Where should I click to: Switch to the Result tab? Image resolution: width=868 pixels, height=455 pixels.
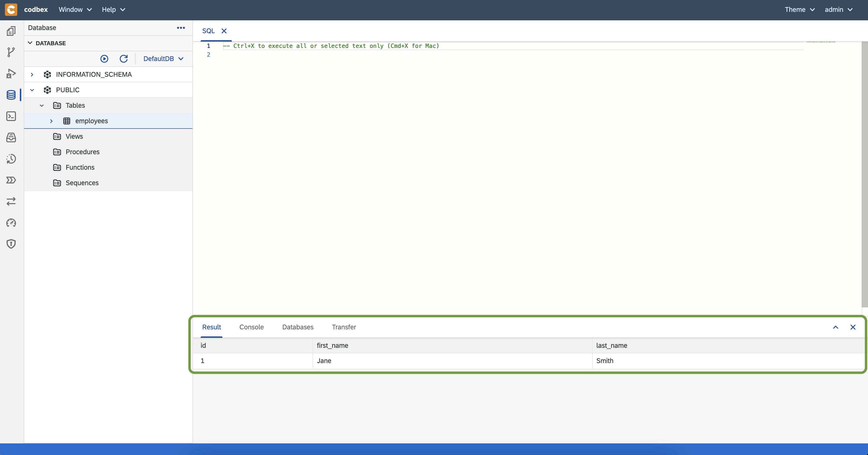[212, 327]
